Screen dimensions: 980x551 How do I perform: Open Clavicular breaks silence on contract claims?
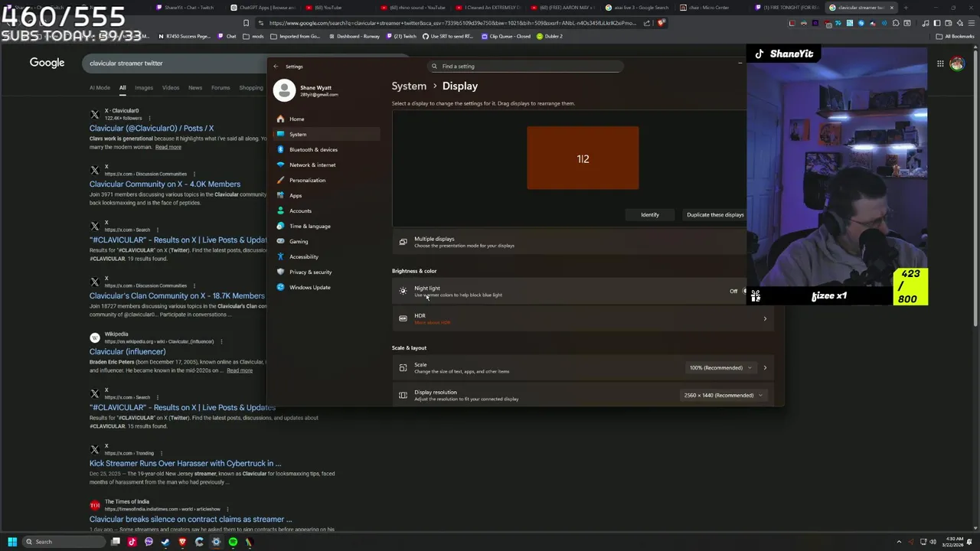(191, 520)
